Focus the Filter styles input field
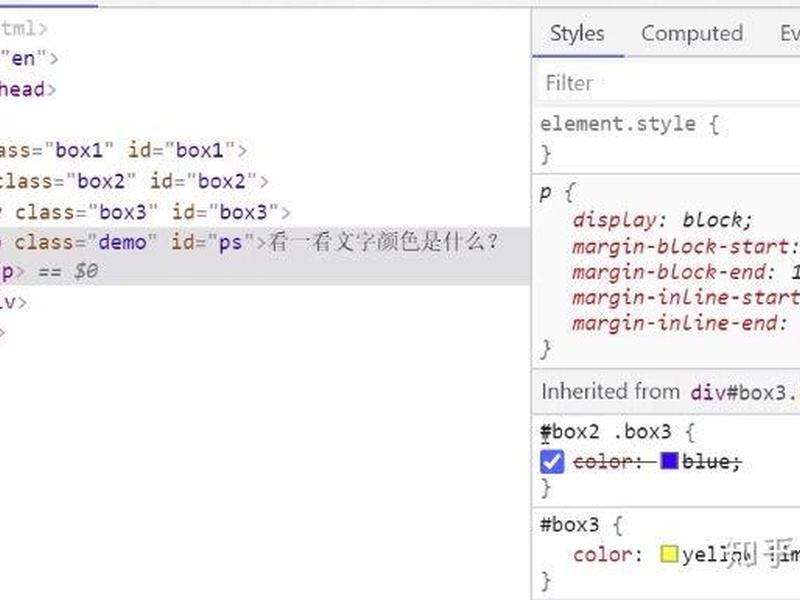Image resolution: width=800 pixels, height=600 pixels. (666, 83)
